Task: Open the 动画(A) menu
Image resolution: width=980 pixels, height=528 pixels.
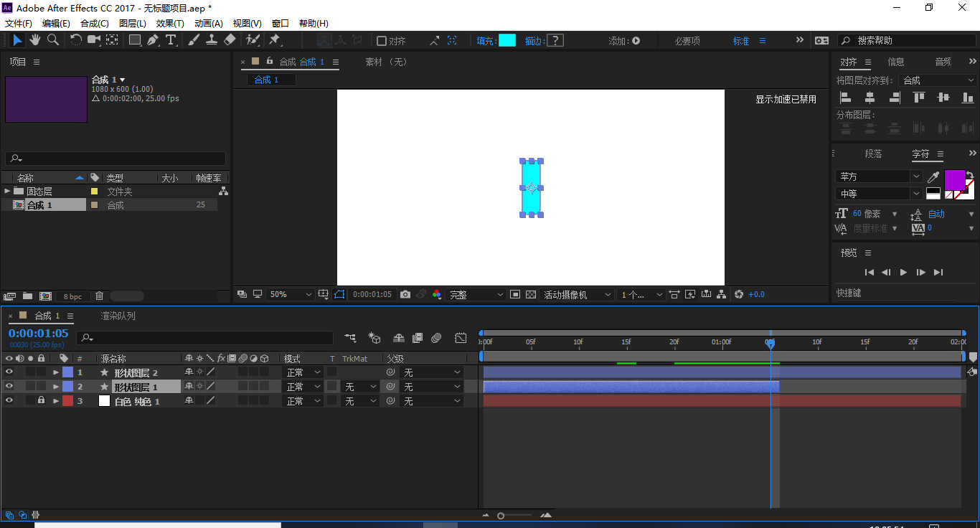Action: point(209,24)
